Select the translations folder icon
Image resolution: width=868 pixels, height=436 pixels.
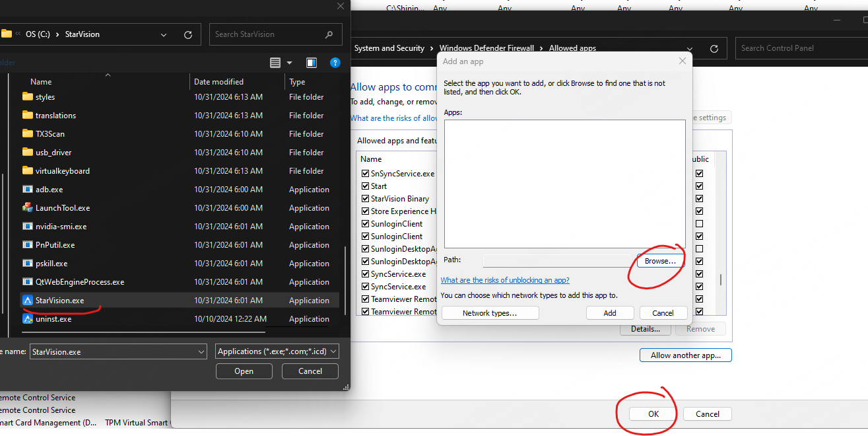28,115
